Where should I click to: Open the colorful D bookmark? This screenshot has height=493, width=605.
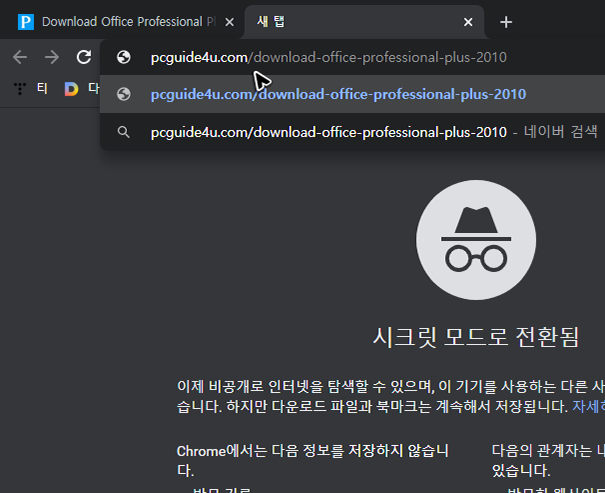71,89
